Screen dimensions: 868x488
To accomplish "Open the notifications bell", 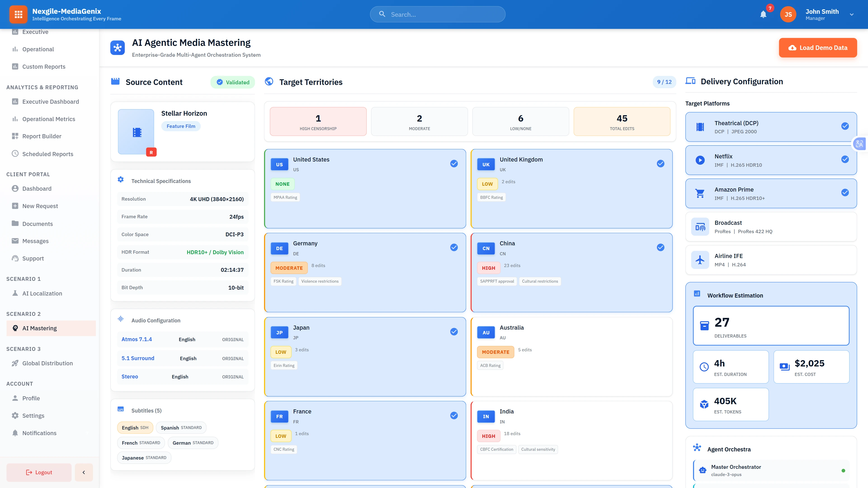I will click(x=763, y=14).
